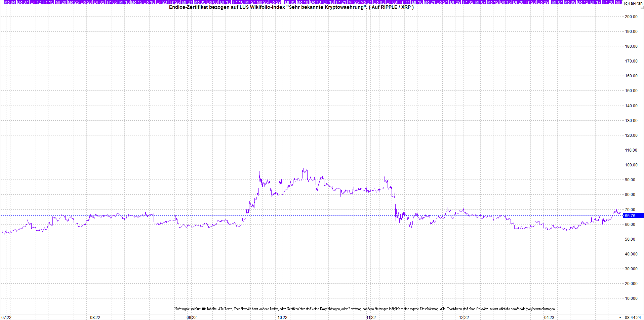Select the 07'22 month label on time axis
The width and height of the screenshot is (644, 320).
(6, 317)
